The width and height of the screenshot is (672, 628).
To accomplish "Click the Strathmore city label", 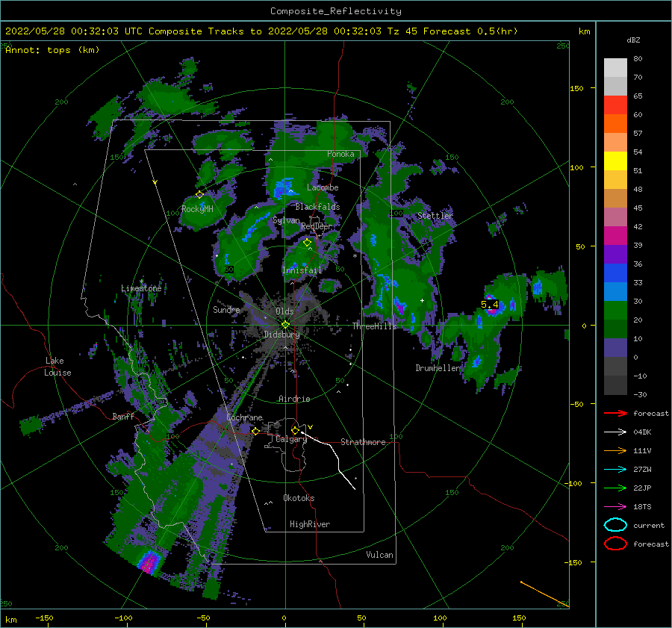I will (363, 442).
